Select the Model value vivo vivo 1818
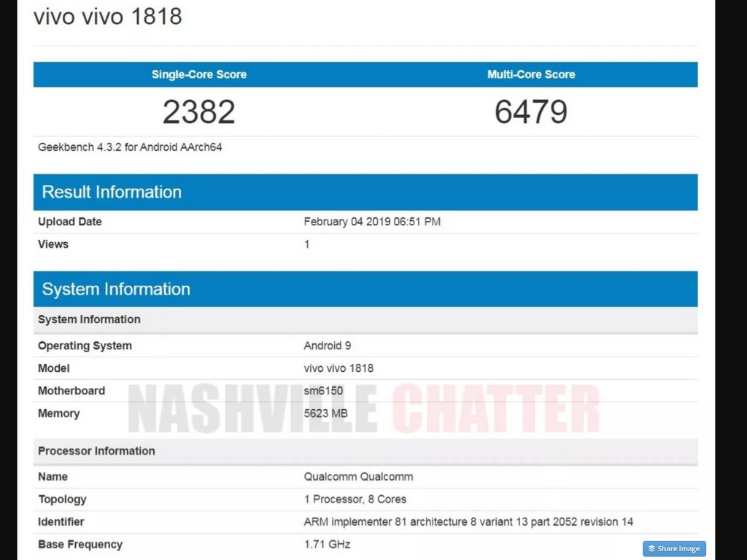This screenshot has height=560, width=747. click(338, 368)
